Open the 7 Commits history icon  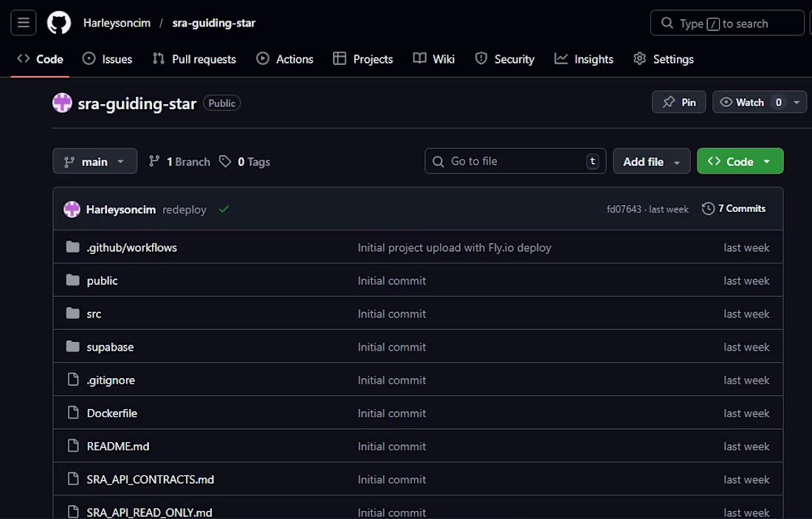pos(708,209)
